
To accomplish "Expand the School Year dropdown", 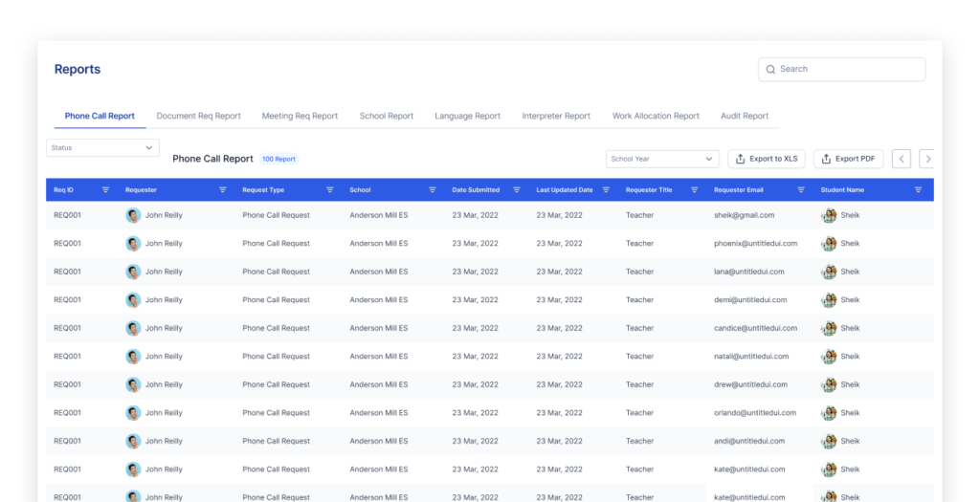I will click(x=662, y=159).
